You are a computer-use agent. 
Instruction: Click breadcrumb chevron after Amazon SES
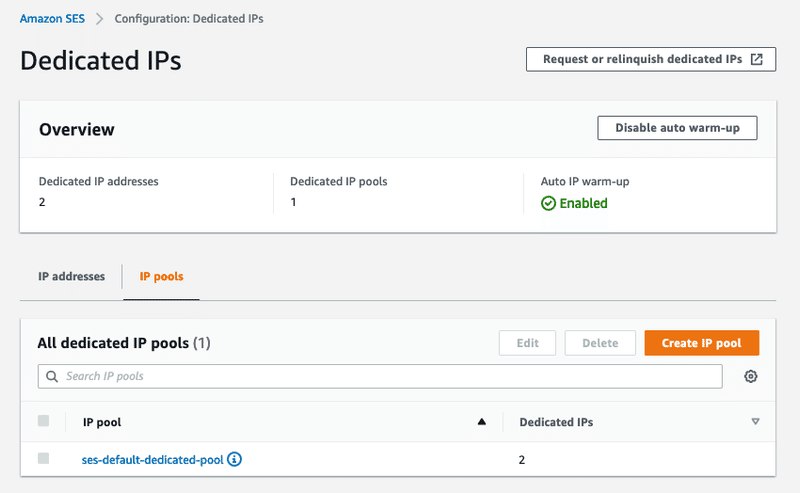point(99,19)
